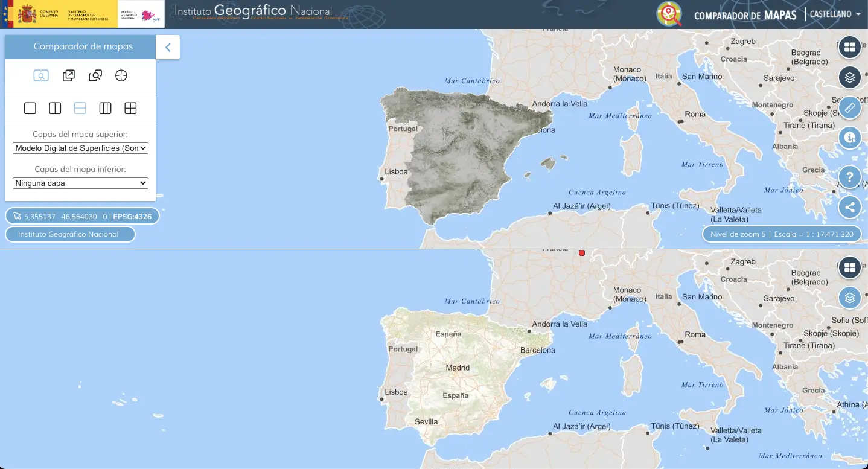The width and height of the screenshot is (868, 469).
Task: Click the 'Madrid' label on the lower map
Action: [x=458, y=368]
